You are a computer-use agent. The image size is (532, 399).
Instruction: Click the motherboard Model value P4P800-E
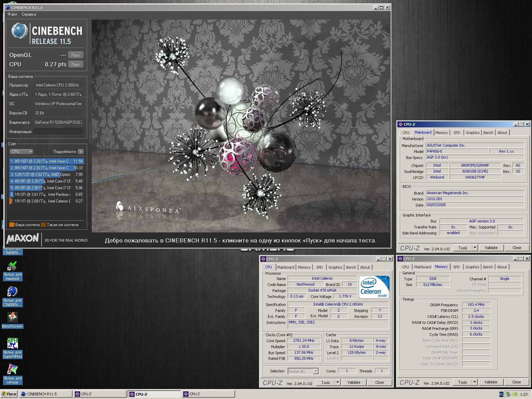458,151
